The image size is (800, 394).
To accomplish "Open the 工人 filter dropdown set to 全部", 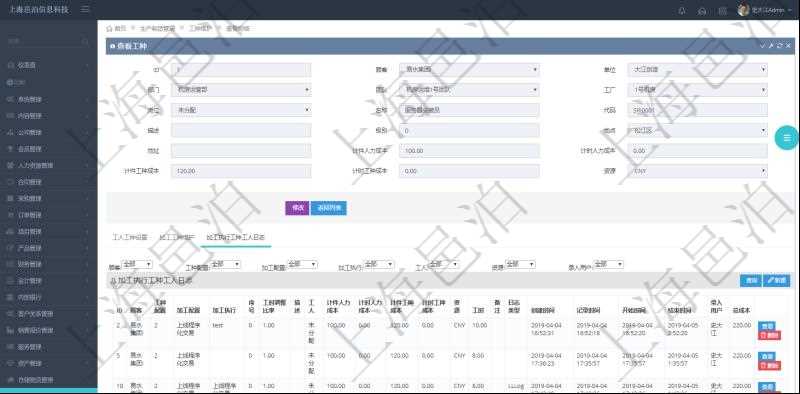I will pyautogui.click(x=443, y=264).
